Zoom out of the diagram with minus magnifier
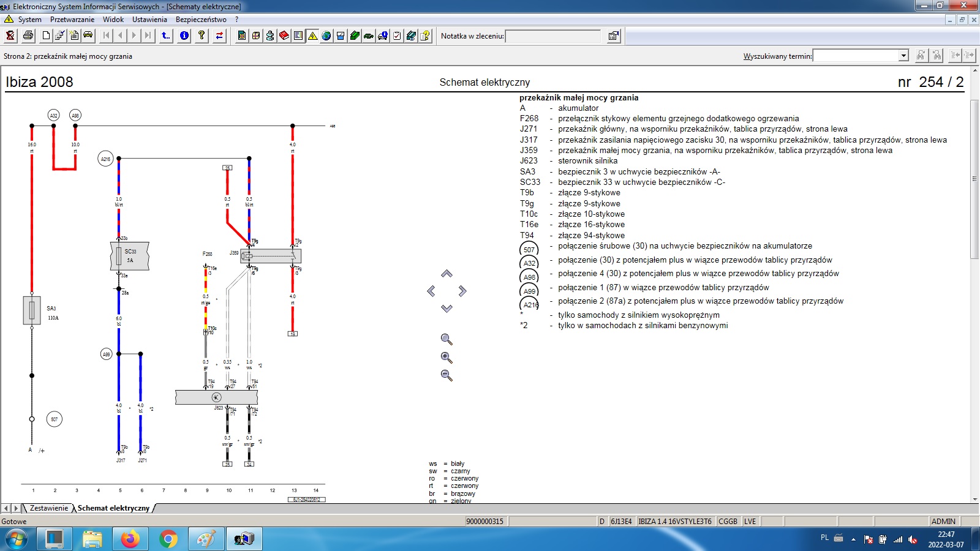The height and width of the screenshot is (551, 980). click(x=447, y=375)
